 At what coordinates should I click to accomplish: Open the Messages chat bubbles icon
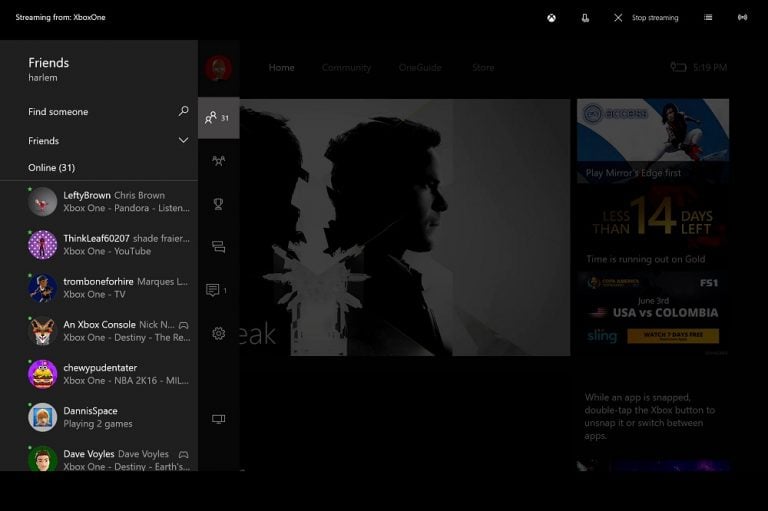(x=218, y=247)
